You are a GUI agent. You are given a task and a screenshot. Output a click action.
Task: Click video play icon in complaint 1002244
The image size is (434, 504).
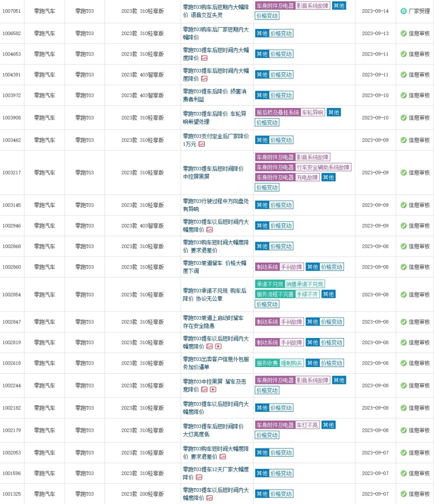click(213, 389)
